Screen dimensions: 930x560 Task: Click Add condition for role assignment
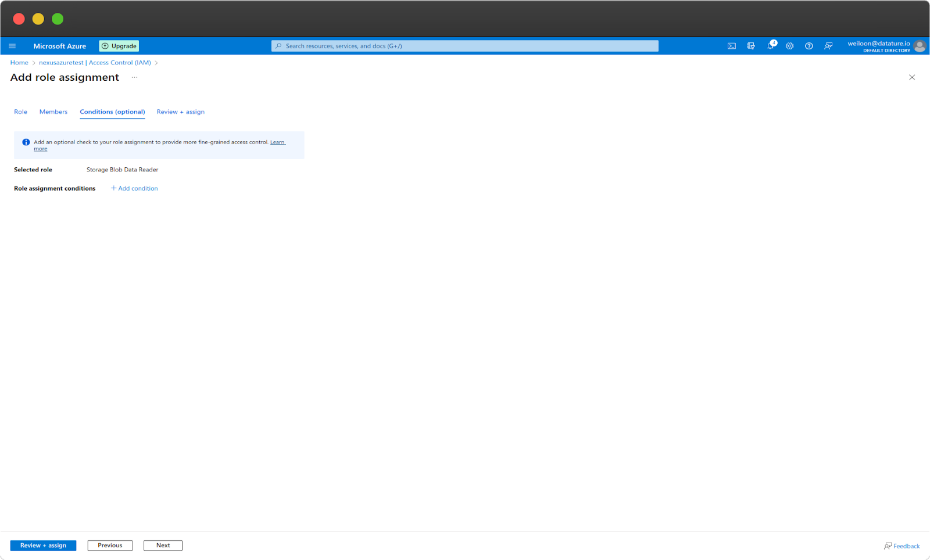coord(134,188)
